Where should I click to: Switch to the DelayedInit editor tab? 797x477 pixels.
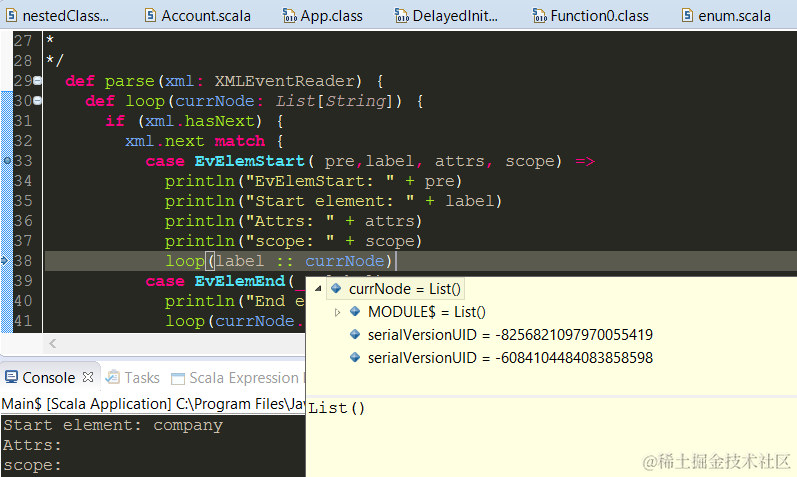tap(446, 16)
